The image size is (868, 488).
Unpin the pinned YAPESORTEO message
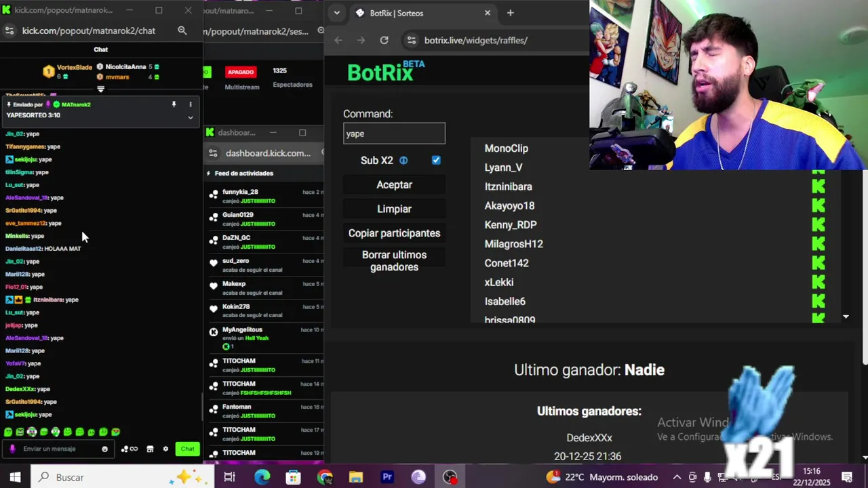(174, 104)
